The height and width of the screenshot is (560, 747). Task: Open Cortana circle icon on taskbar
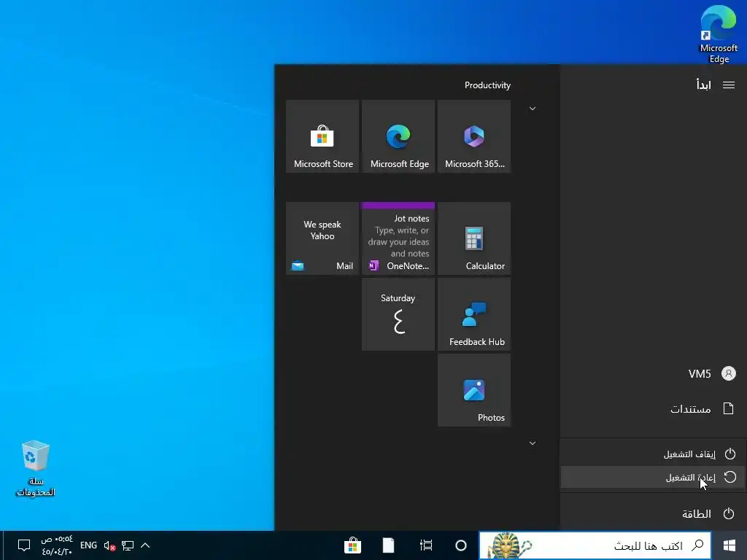[x=461, y=545]
